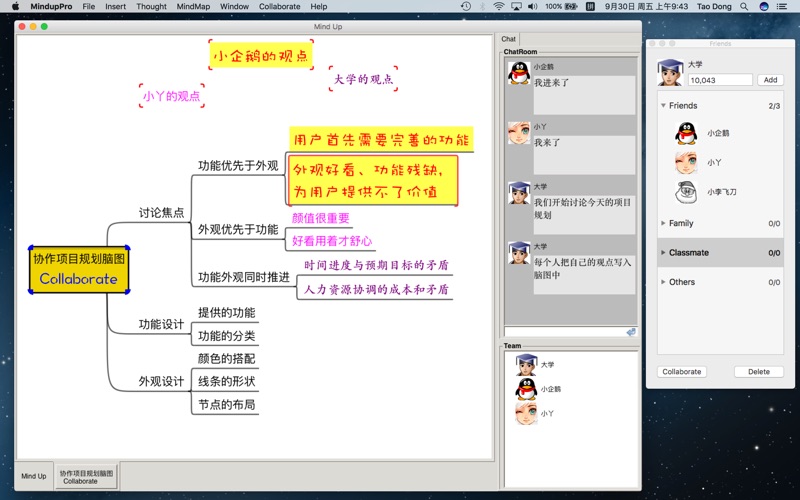800x500 pixels.
Task: Select the 功能外观同时推进 node
Action: pyautogui.click(x=244, y=277)
